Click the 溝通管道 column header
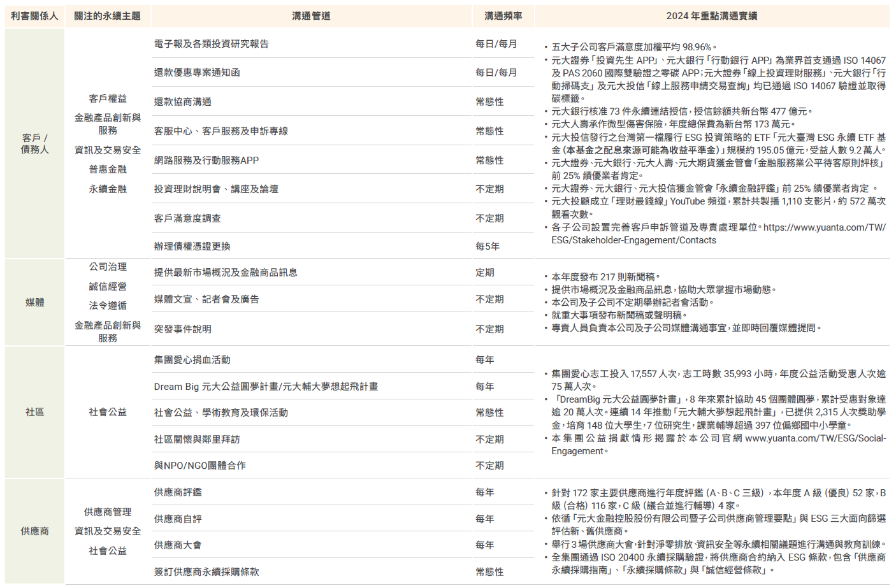This screenshot has width=896, height=588. (x=311, y=16)
